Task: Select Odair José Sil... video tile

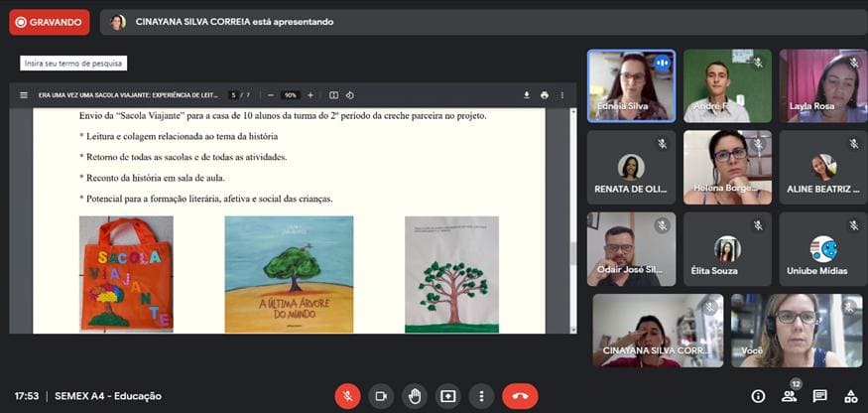Action: click(631, 249)
